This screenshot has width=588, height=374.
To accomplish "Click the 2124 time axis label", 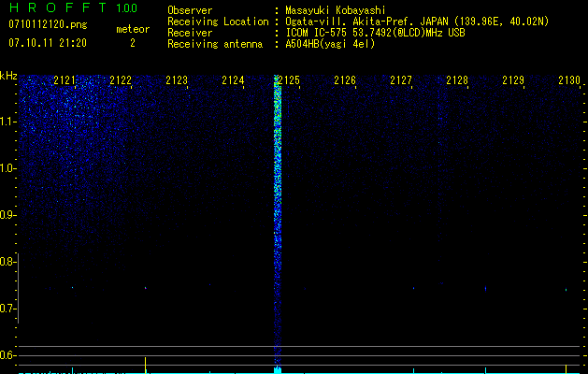I will pyautogui.click(x=233, y=80).
